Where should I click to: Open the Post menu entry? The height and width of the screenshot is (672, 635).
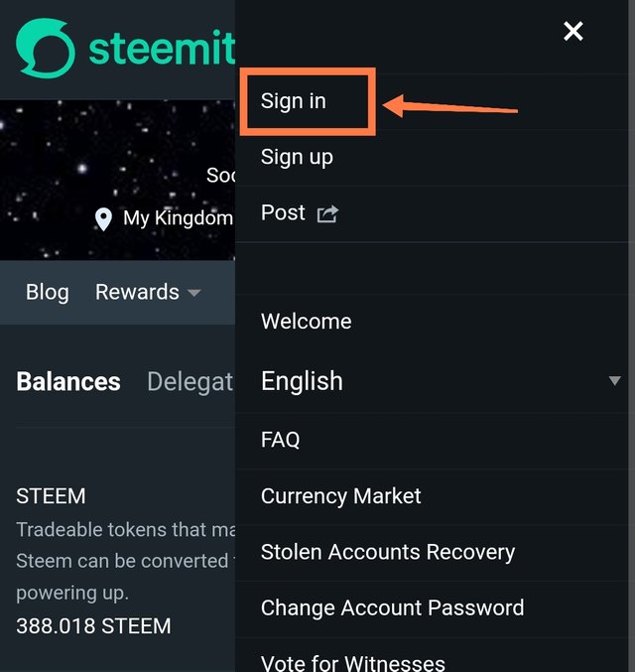pos(283,212)
